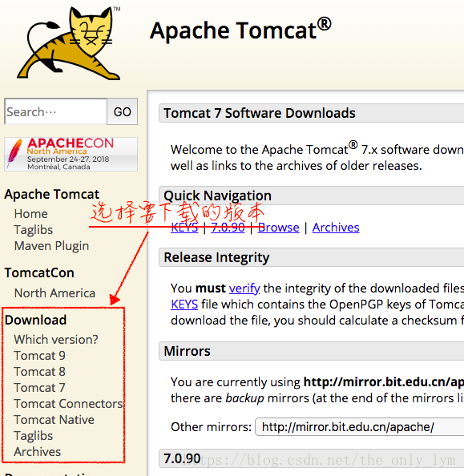Select Tomcat 7 download page

[x=39, y=388]
